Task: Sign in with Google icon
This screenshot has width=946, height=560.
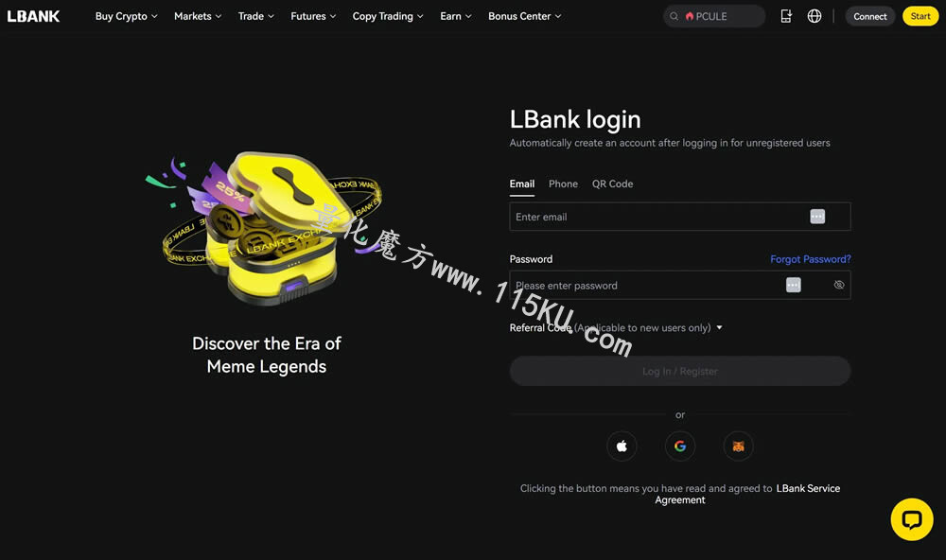Action: tap(680, 446)
